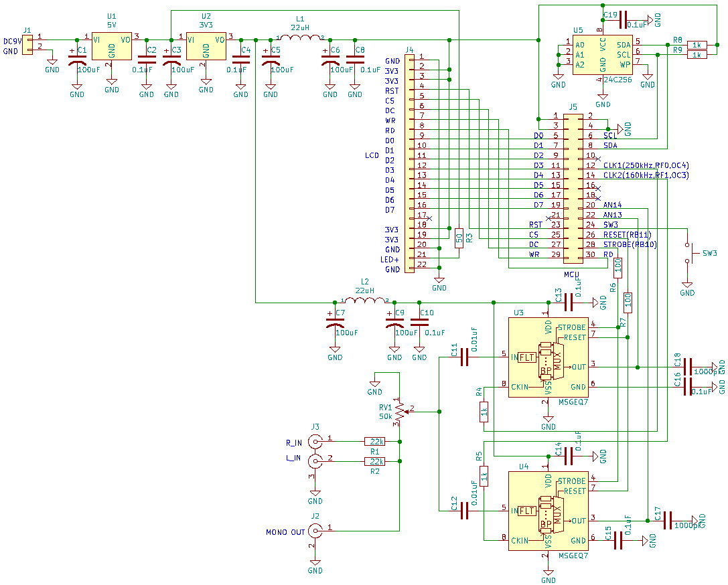Click the U4 MSGEQ7 chip
The width and height of the screenshot is (728, 585).
[x=548, y=511]
